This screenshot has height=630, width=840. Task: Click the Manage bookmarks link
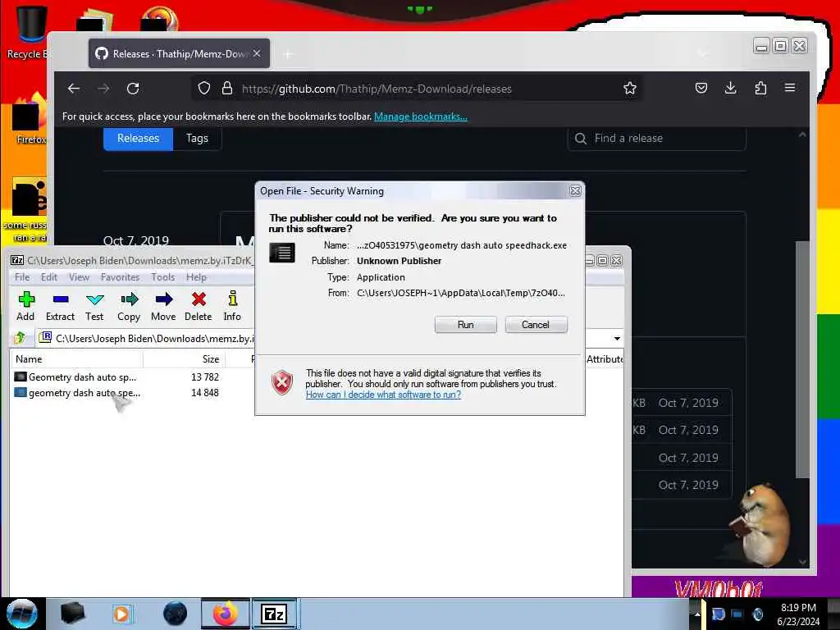[x=421, y=116]
